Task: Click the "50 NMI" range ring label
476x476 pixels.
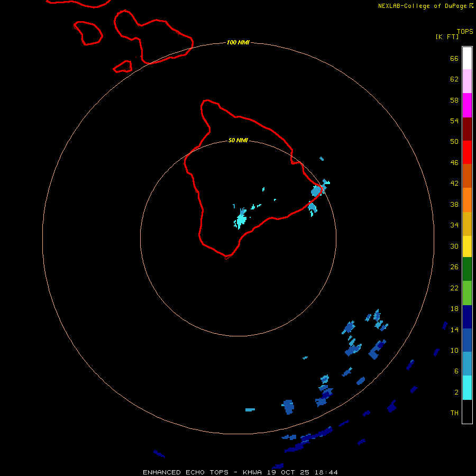Action: [238, 140]
